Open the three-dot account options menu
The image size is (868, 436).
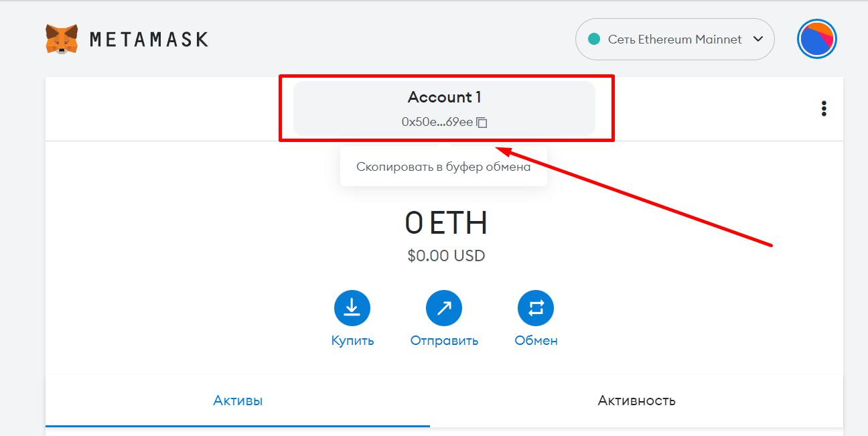pyautogui.click(x=824, y=108)
